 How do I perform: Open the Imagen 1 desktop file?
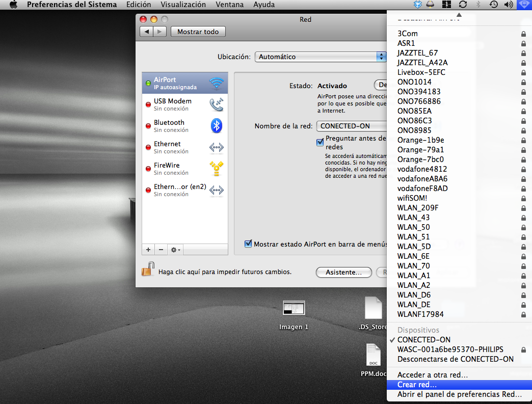point(294,308)
